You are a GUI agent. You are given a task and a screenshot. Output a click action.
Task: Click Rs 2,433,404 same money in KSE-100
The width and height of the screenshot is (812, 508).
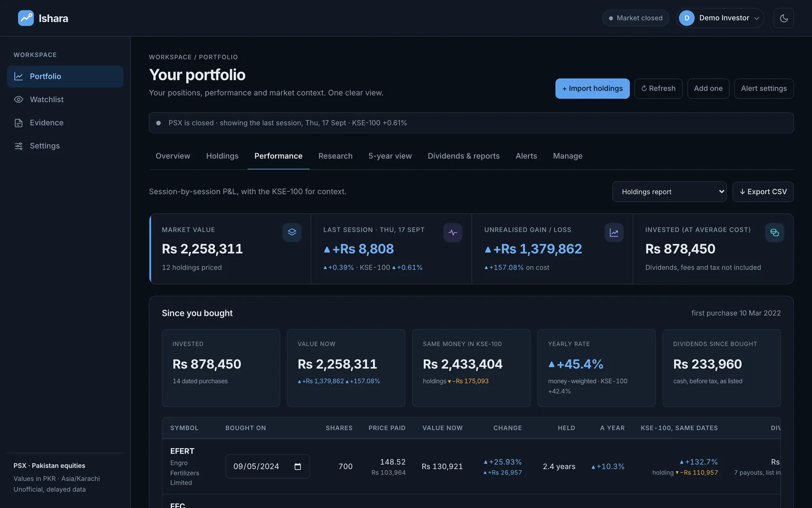click(462, 364)
